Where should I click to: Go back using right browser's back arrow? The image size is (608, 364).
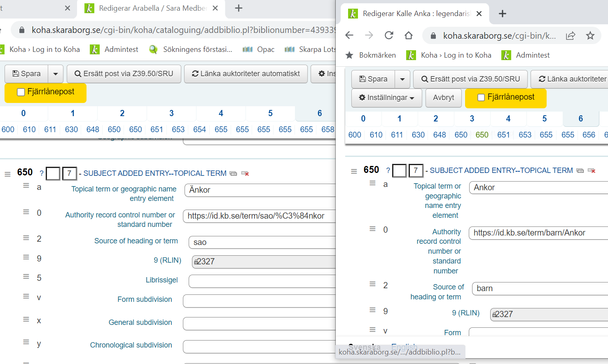click(349, 35)
